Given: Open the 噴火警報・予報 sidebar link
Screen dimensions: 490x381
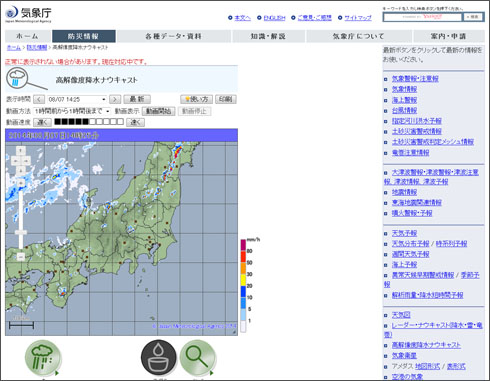Looking at the screenshot, I should (x=412, y=213).
